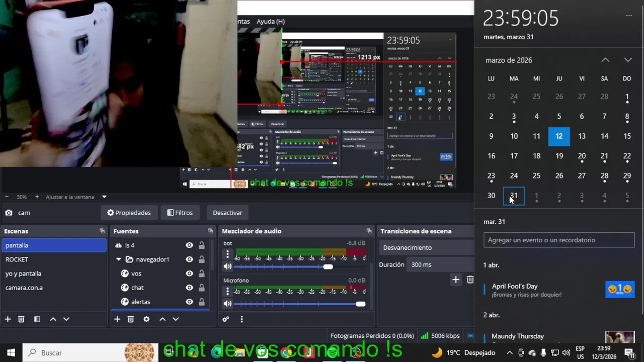Screen dimensions: 644x362
Task: Adjust the Microfono volume slider handle
Action: click(x=360, y=304)
